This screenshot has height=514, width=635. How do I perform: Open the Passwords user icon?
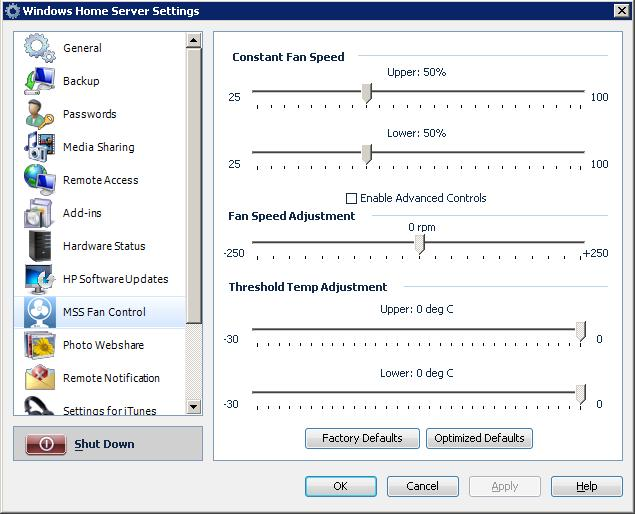click(x=39, y=114)
